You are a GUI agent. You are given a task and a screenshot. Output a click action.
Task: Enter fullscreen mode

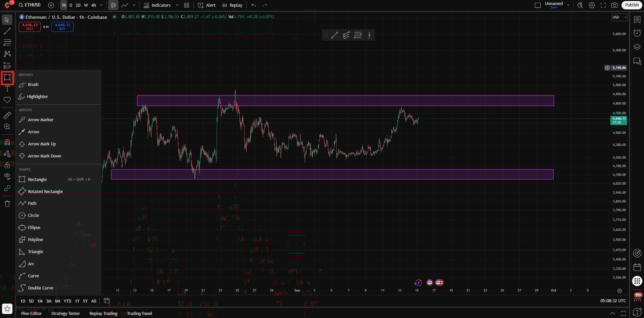click(603, 5)
